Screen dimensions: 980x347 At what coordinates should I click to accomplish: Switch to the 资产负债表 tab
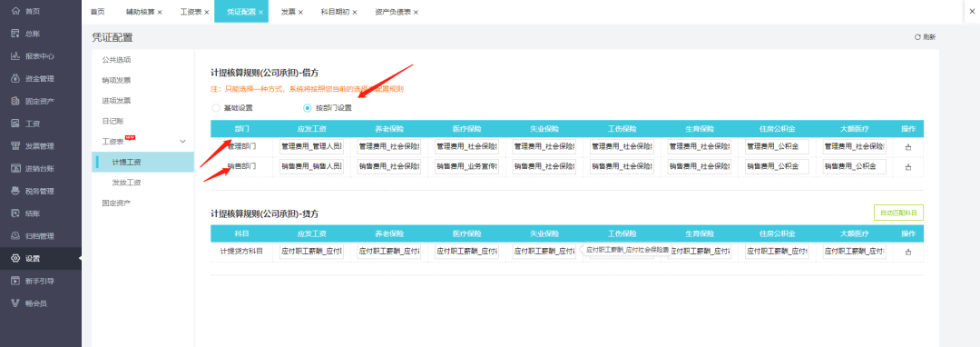(393, 12)
